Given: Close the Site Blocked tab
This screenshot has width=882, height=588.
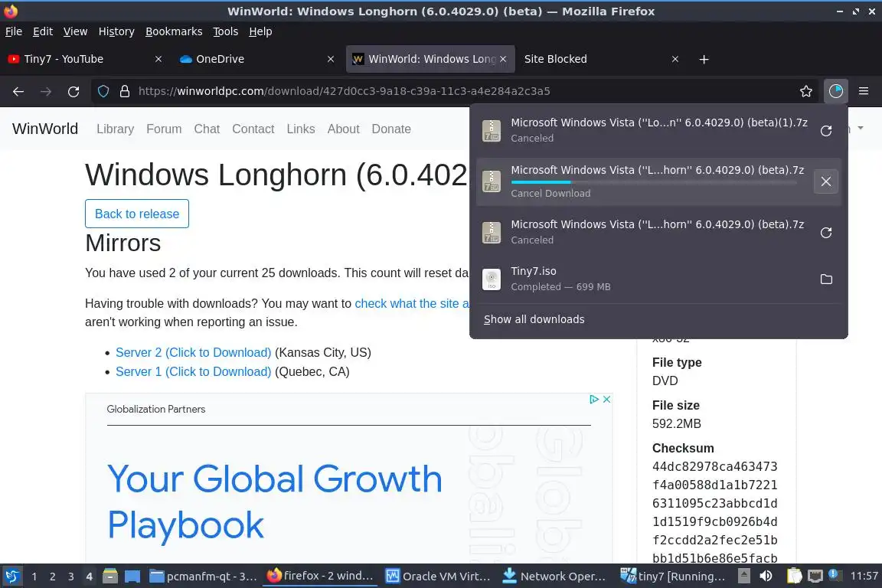Looking at the screenshot, I should [x=675, y=59].
